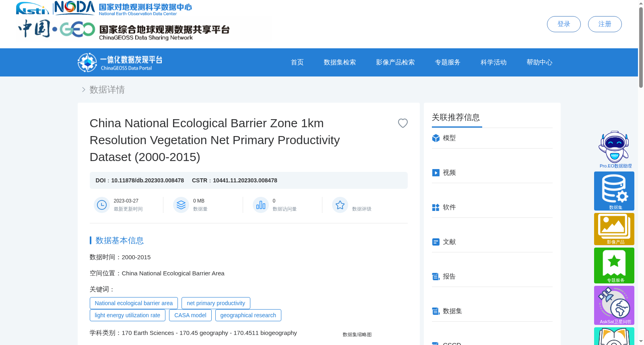Viewport: 644px width, 345px height.
Task: Select the National ecological barrier area keyword tag
Action: pyautogui.click(x=134, y=303)
